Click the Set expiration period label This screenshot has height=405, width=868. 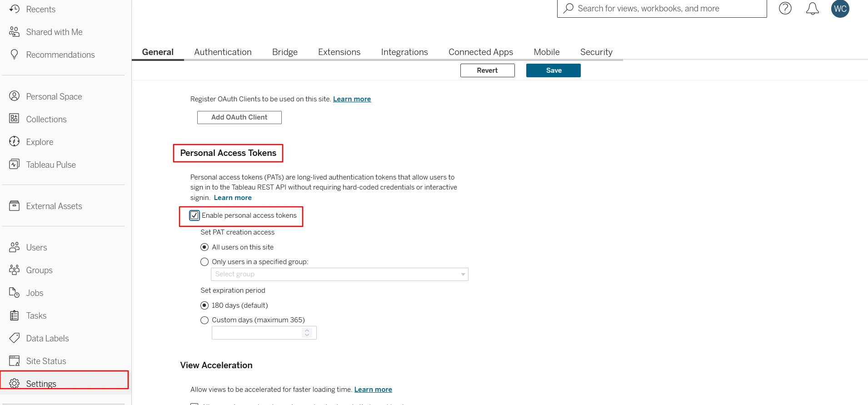coord(233,290)
